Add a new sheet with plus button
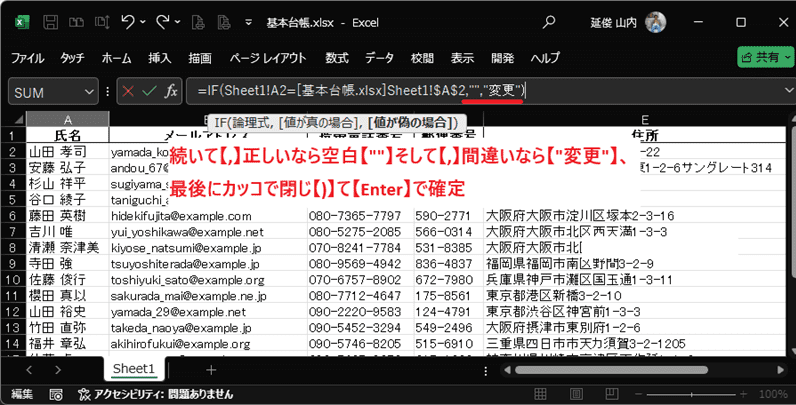Screen dimensions: 796x405 click(210, 369)
